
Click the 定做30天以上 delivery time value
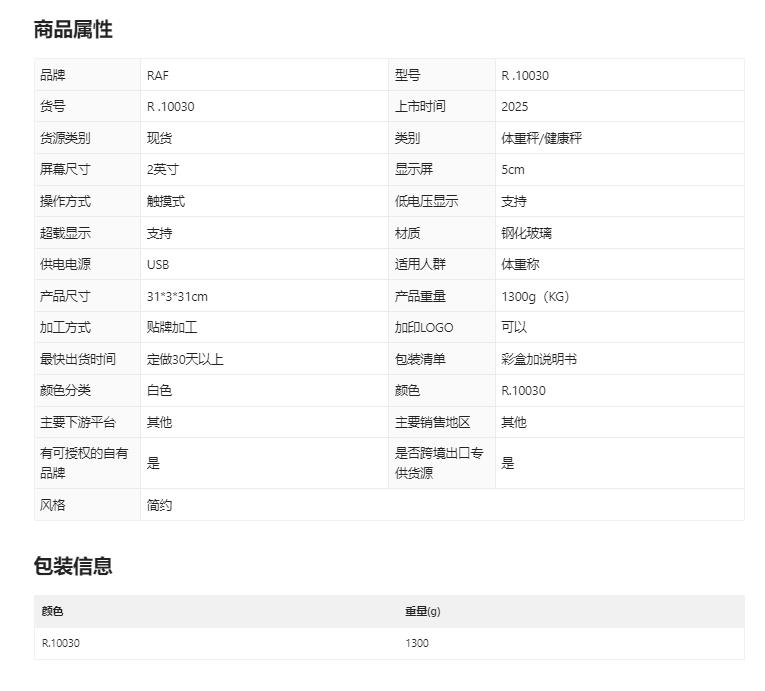pyautogui.click(x=185, y=359)
